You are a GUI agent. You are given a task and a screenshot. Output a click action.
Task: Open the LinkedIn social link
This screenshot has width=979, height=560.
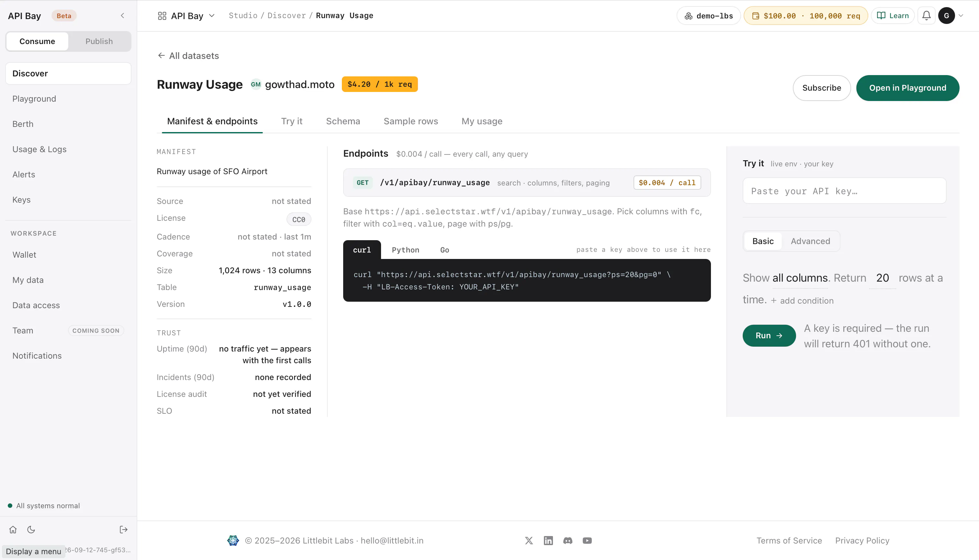tap(548, 540)
